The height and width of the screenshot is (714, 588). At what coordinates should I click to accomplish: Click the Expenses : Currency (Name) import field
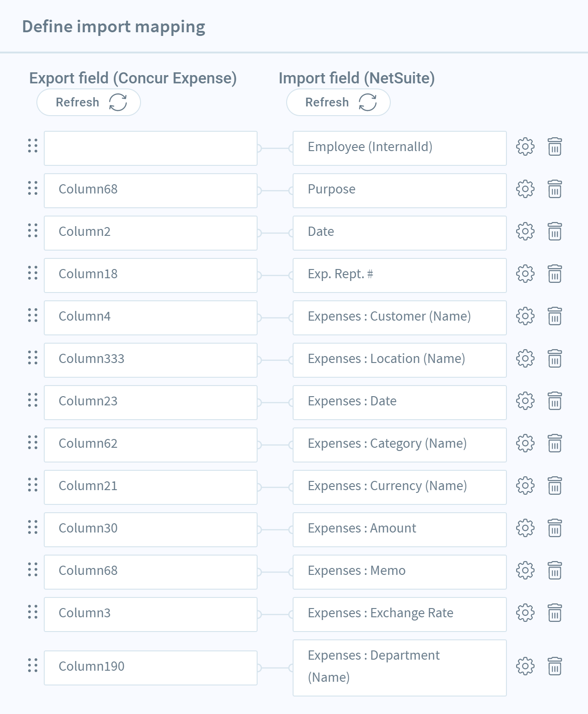400,487
